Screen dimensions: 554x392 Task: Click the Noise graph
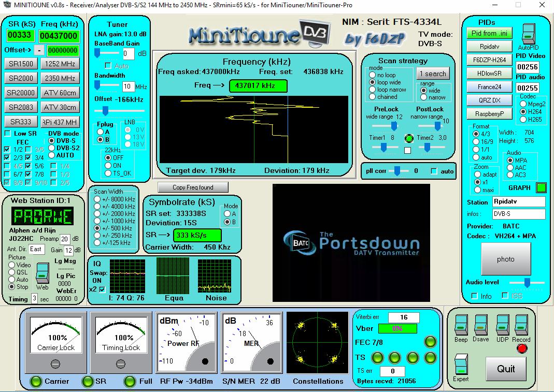click(x=215, y=277)
